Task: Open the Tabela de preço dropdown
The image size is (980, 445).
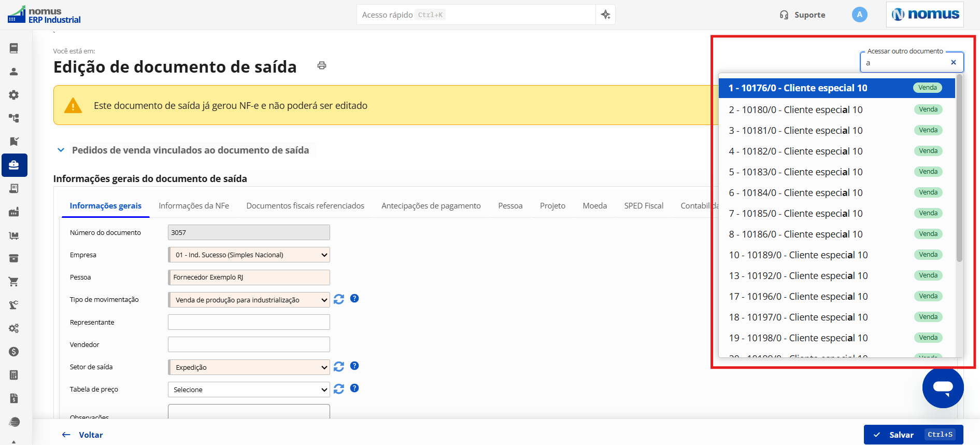Action: point(249,390)
